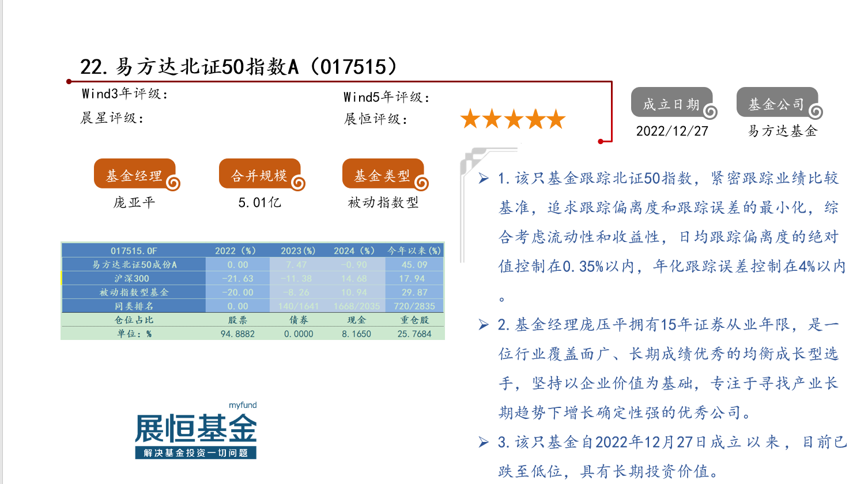Click the fifth orange rating star
Image resolution: width=868 pixels, height=484 pixels.
click(556, 119)
